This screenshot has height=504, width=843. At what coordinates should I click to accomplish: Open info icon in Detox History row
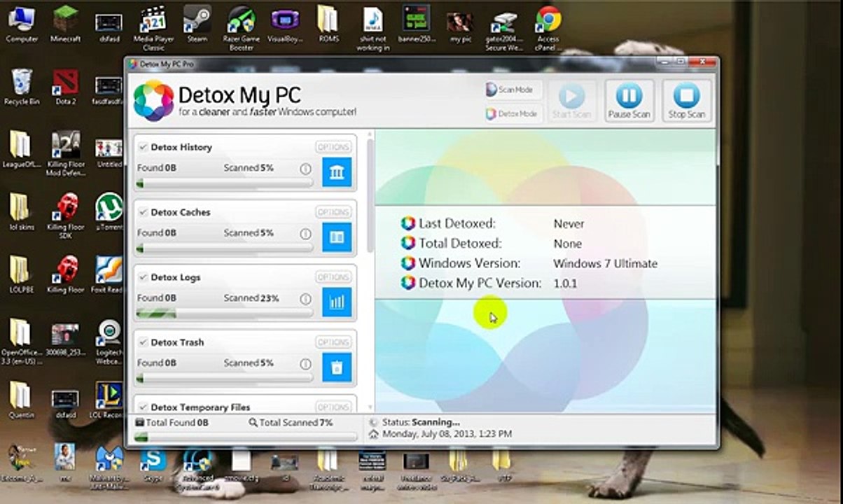click(x=305, y=169)
